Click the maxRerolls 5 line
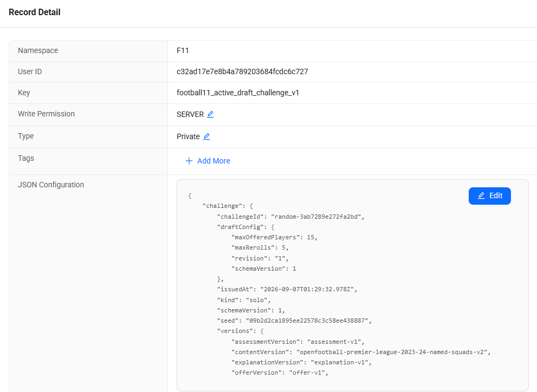The image size is (537, 392). 260,247
